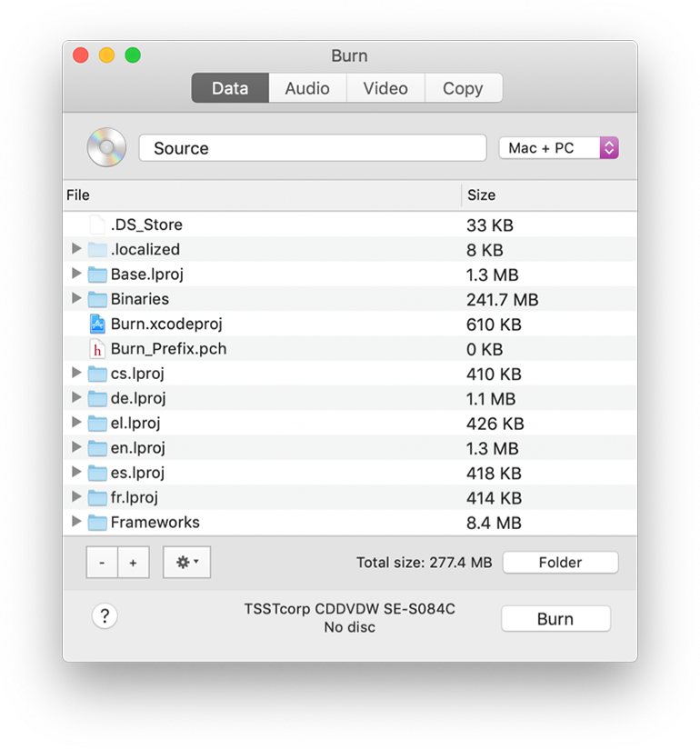Image resolution: width=700 pixels, height=749 pixels.
Task: Sort list by Size column header
Action: tap(545, 195)
